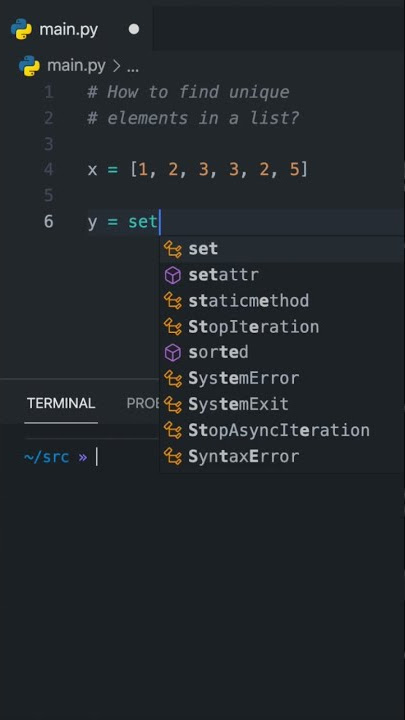The width and height of the screenshot is (405, 720).
Task: Click the purple cube icon next to setattr
Action: (x=173, y=276)
